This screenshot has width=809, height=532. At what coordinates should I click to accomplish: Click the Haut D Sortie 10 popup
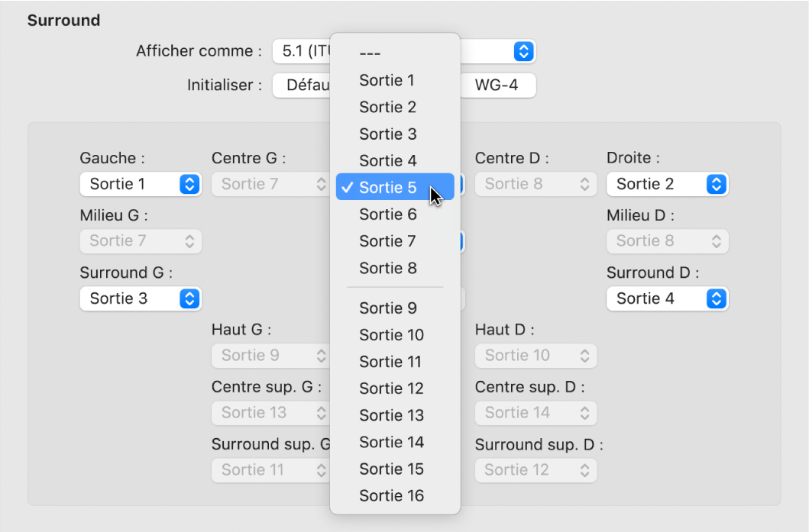(536, 355)
